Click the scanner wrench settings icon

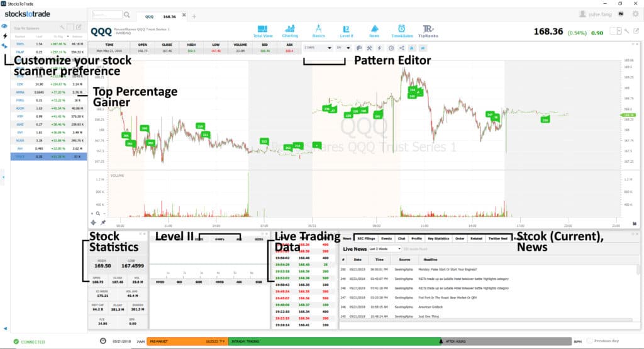[x=62, y=28]
